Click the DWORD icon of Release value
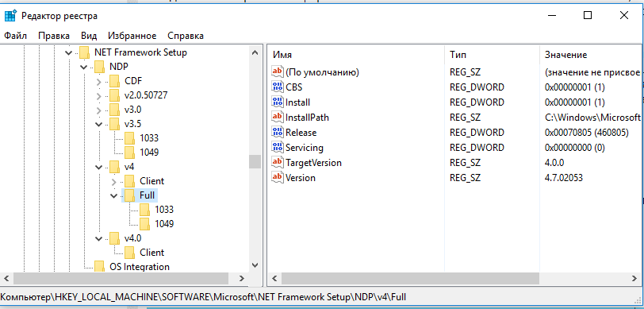Image resolution: width=644 pixels, height=309 pixels. pyautogui.click(x=278, y=133)
